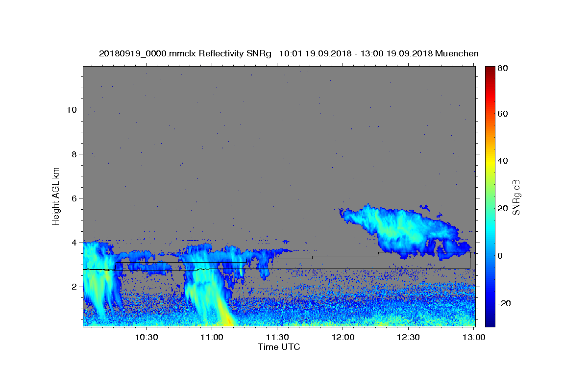Click the 10:30 time tick label
588x392 pixels.
tap(146, 338)
